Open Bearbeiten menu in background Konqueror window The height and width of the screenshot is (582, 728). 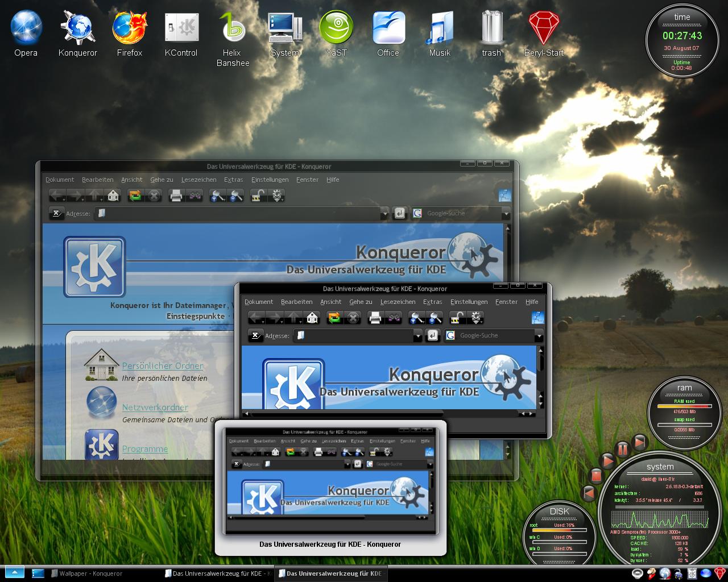pos(97,180)
